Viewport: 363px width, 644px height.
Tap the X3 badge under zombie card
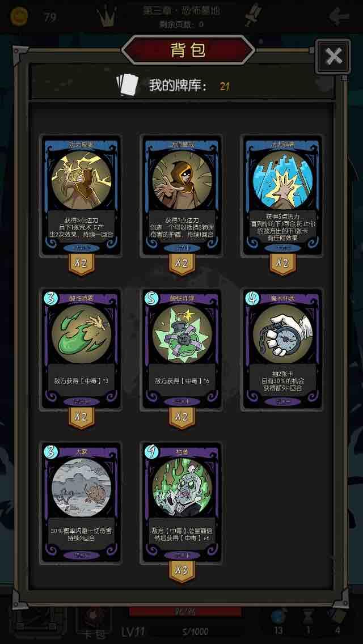tap(181, 571)
